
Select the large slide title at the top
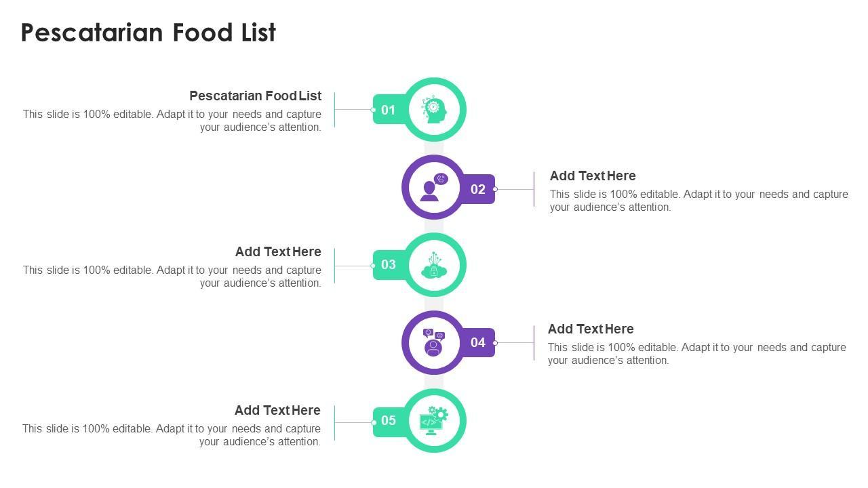[x=149, y=33]
